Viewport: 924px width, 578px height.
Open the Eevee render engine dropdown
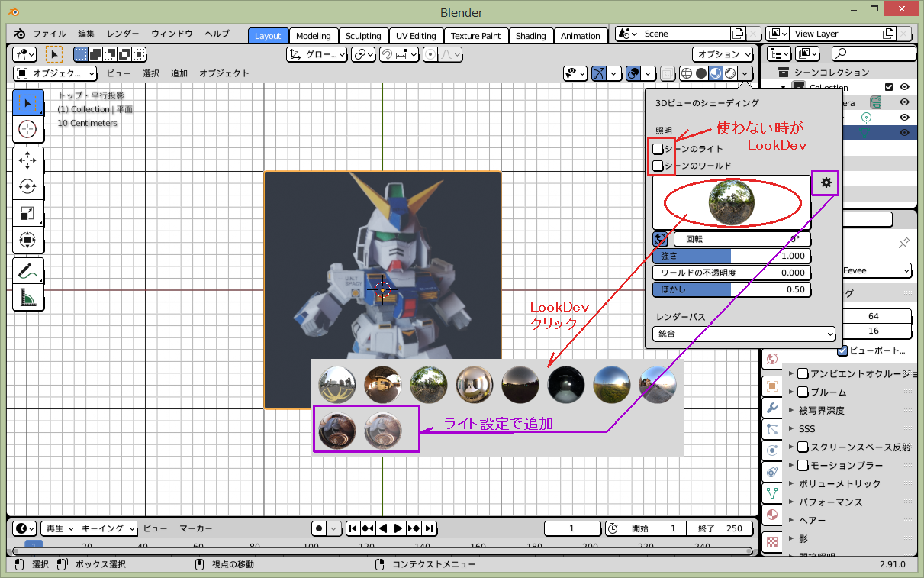[877, 270]
